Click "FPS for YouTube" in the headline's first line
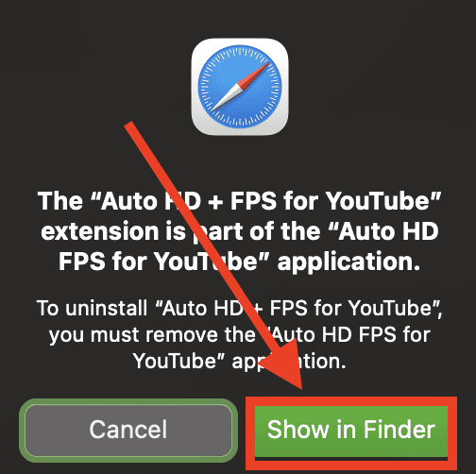 click(x=331, y=201)
